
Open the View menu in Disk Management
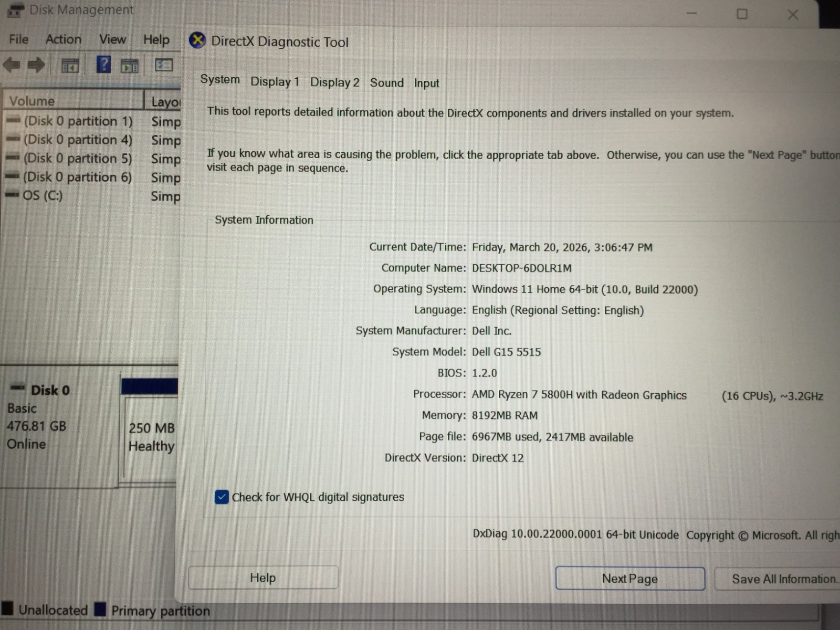coord(112,39)
